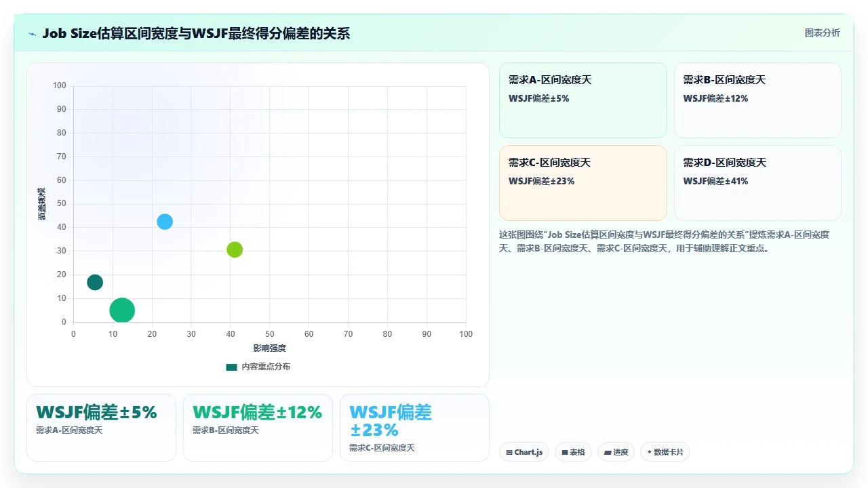Screen dimensions: 868x488
Task: Click the lime green bubble in the chart
Action: [235, 249]
